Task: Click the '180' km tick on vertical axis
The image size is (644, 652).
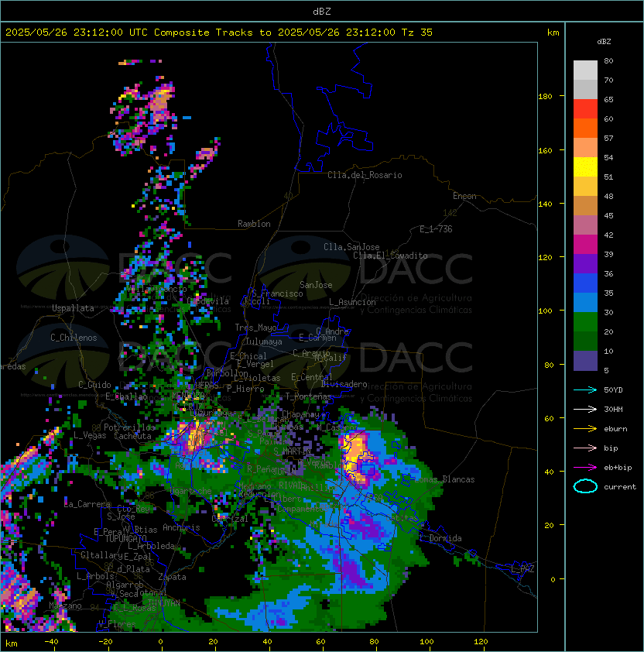Action: point(545,97)
